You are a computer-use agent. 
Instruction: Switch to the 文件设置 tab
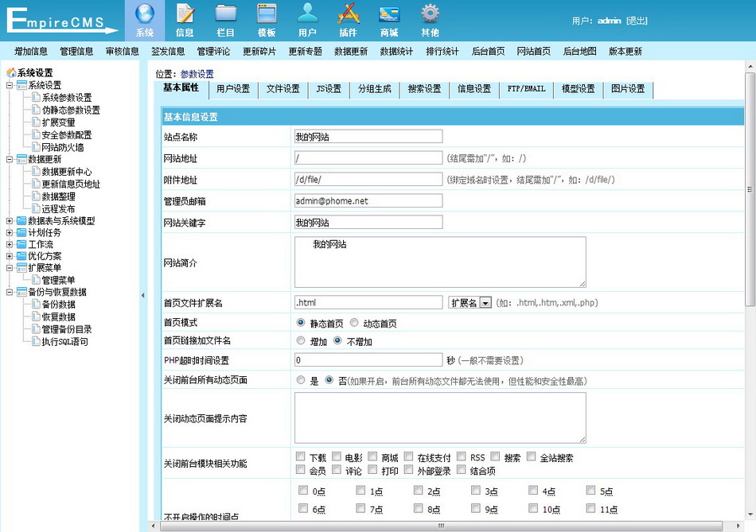pyautogui.click(x=283, y=89)
